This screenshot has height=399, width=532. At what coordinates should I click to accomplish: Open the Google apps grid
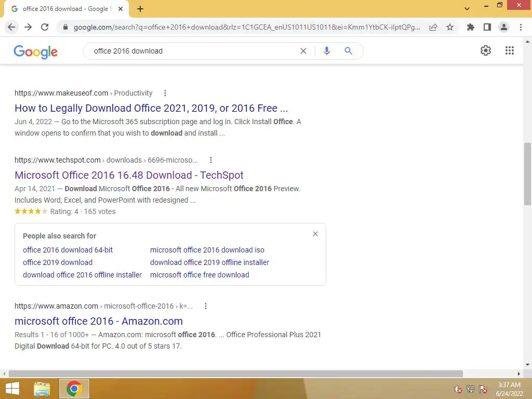pyautogui.click(x=510, y=50)
